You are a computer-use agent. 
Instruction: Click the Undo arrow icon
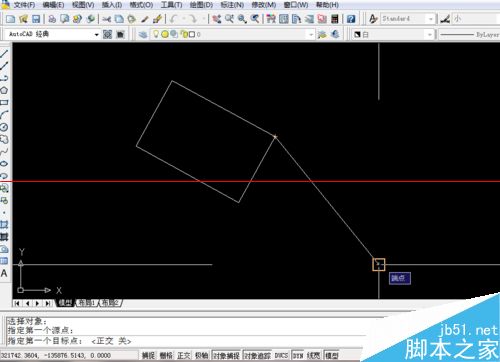(173, 19)
